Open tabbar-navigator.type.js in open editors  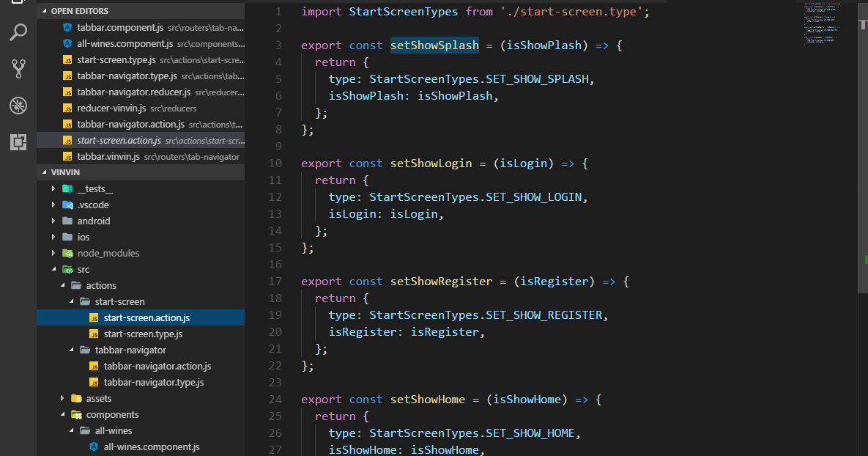point(141,76)
